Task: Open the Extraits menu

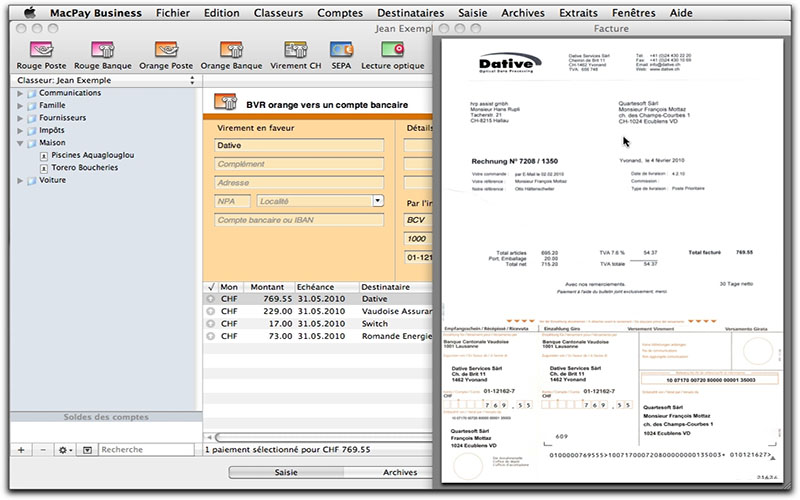Action: [x=578, y=13]
